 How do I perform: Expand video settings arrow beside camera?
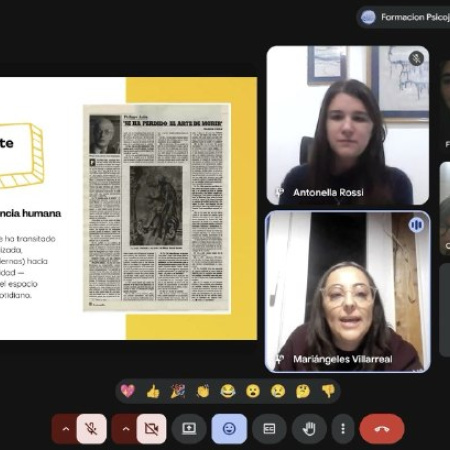125,429
